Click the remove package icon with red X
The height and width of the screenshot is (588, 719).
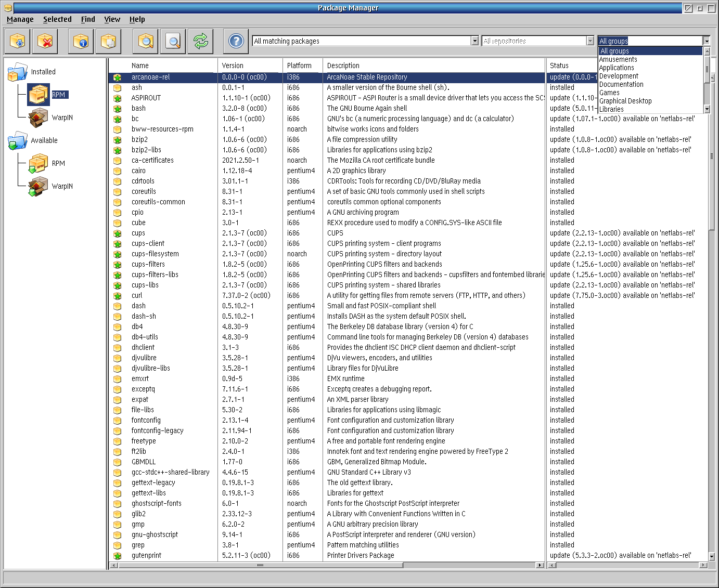45,41
